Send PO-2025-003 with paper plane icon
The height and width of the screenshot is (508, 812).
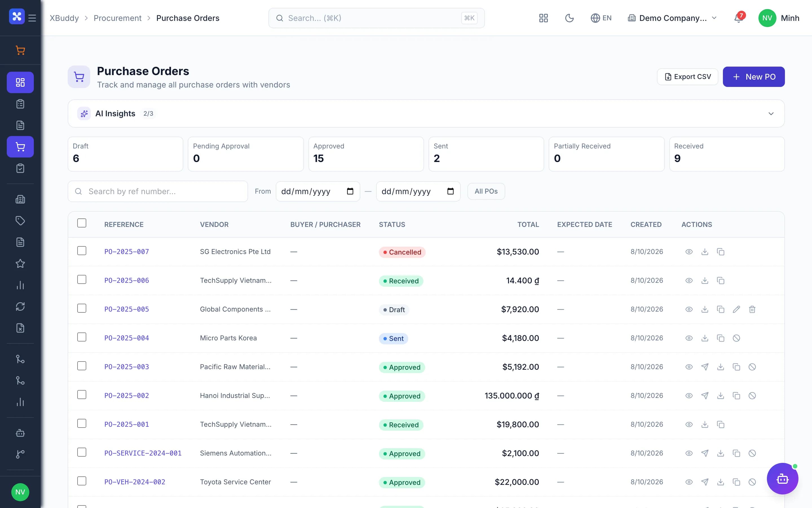705,367
